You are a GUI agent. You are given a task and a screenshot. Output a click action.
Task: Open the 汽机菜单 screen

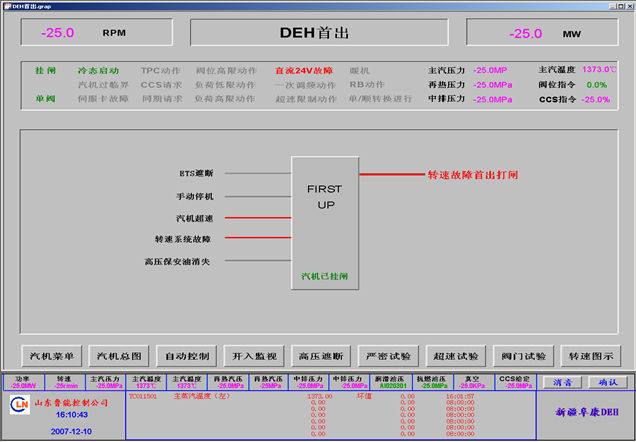[52, 356]
